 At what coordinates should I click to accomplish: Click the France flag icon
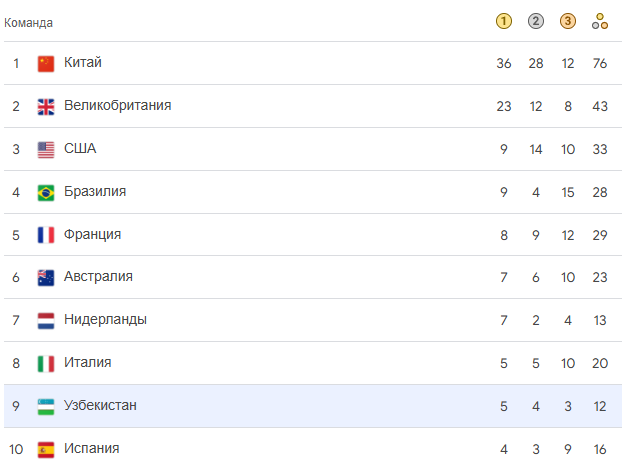click(46, 235)
